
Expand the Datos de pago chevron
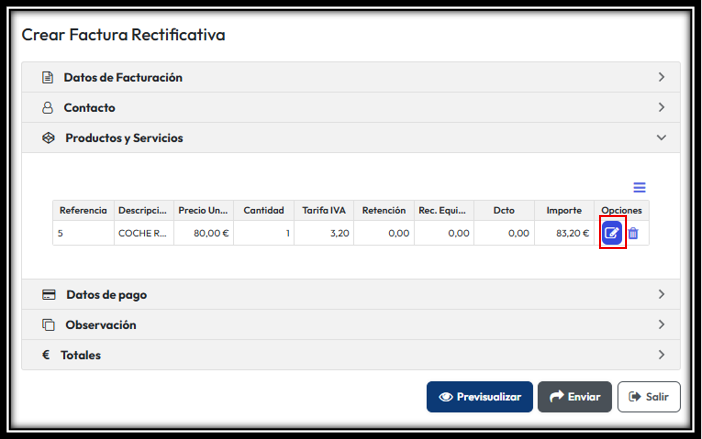point(661,295)
